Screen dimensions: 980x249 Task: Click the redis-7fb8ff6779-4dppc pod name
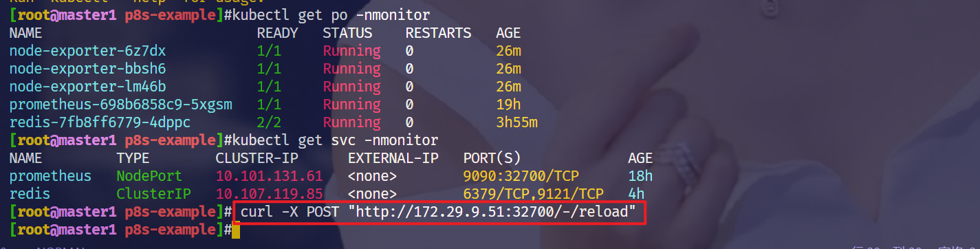tap(100, 122)
